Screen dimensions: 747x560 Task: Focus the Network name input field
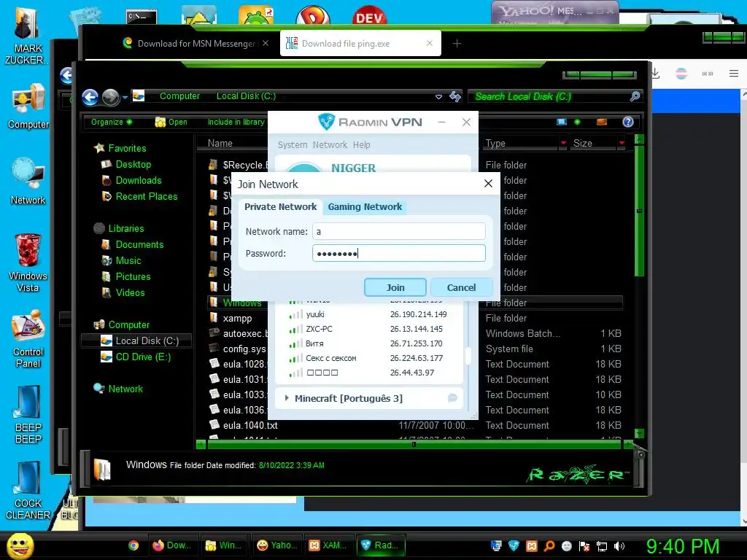coord(399,231)
